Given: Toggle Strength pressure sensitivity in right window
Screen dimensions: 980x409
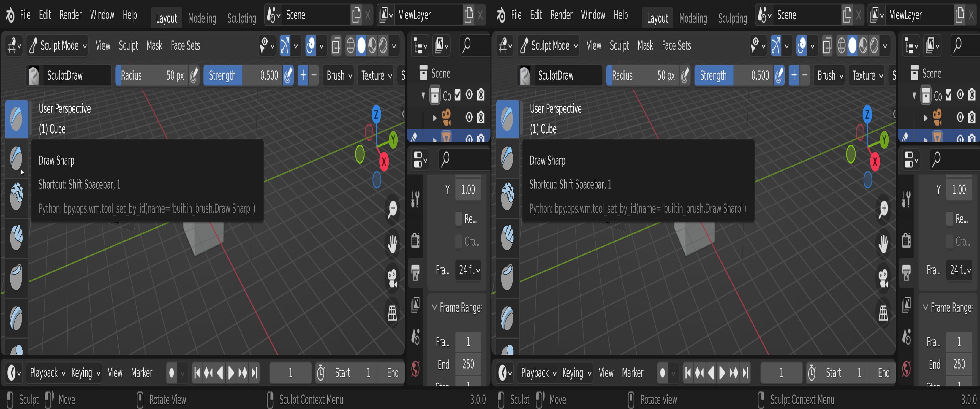Looking at the screenshot, I should (x=780, y=75).
